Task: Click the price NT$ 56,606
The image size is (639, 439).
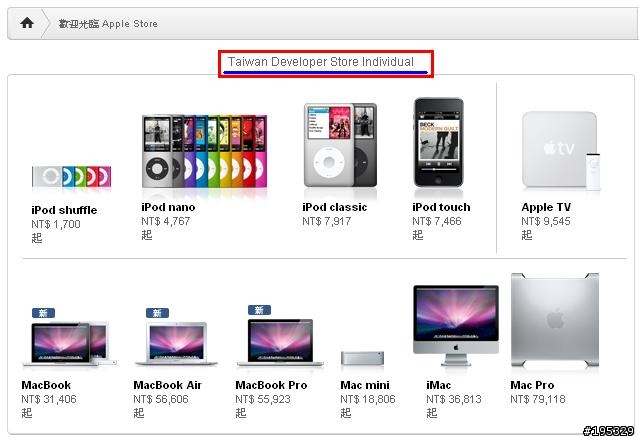Action: (161, 399)
